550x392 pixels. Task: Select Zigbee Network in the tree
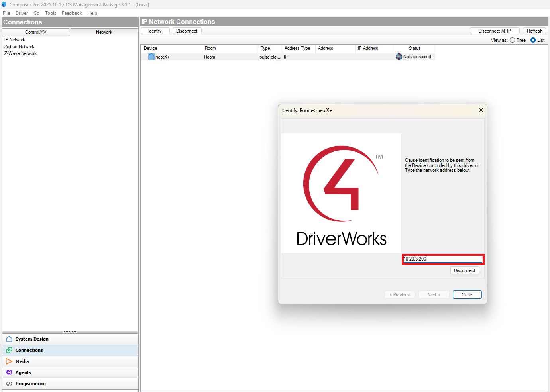(x=19, y=47)
